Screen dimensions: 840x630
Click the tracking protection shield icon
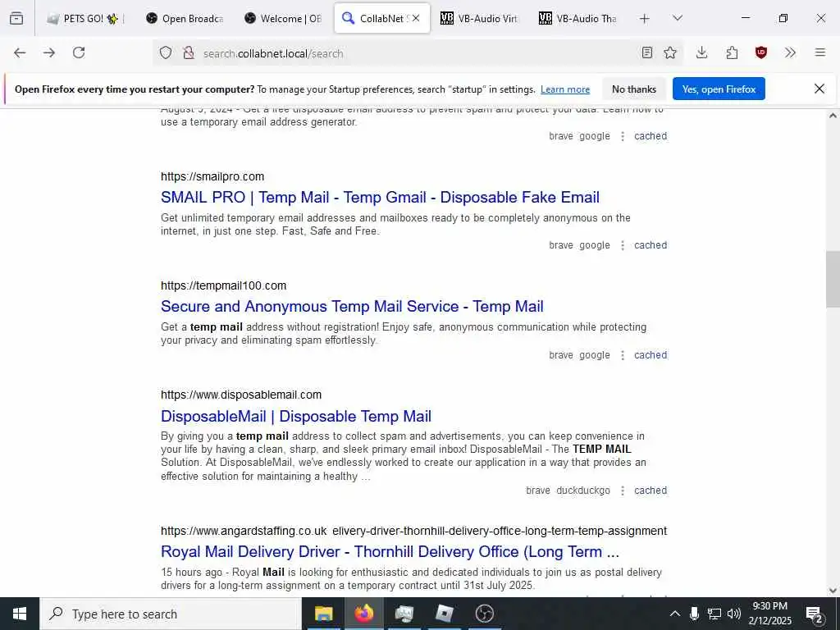166,53
